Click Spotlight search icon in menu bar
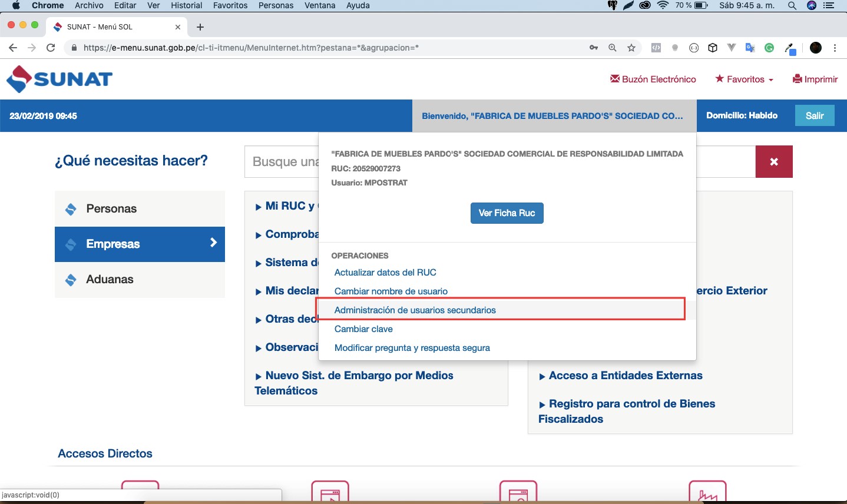 click(x=792, y=5)
